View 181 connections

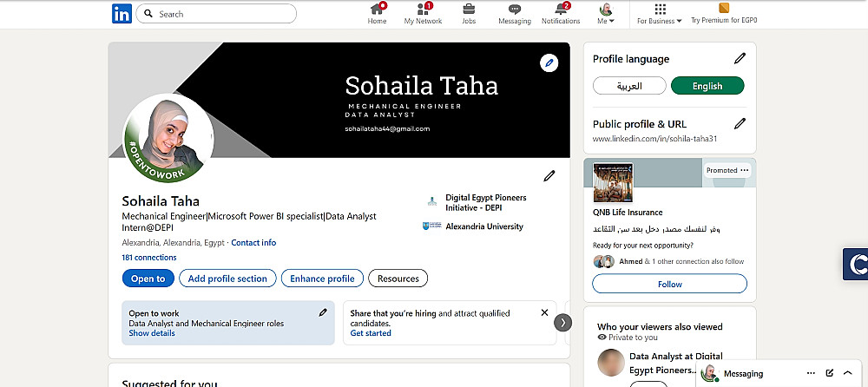pos(149,258)
